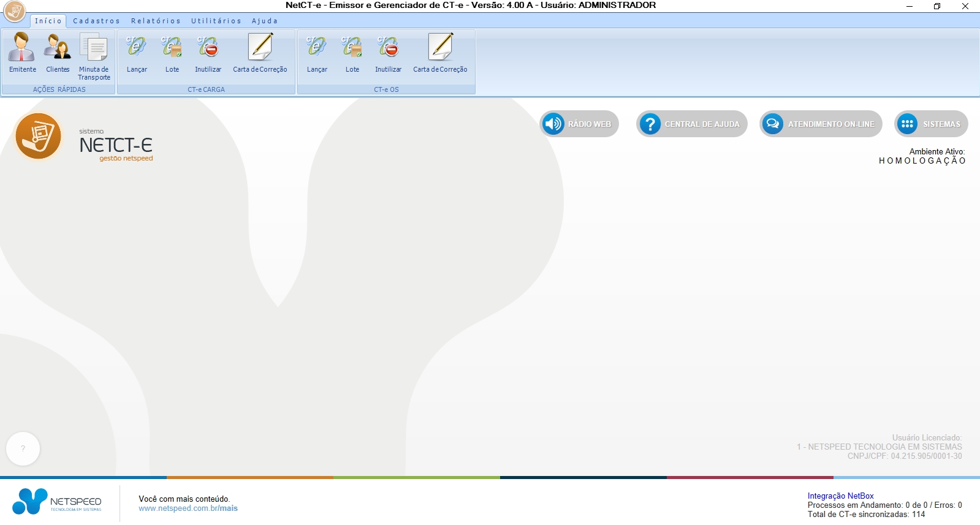
Task: Start the Rádio Web button
Action: coord(579,124)
